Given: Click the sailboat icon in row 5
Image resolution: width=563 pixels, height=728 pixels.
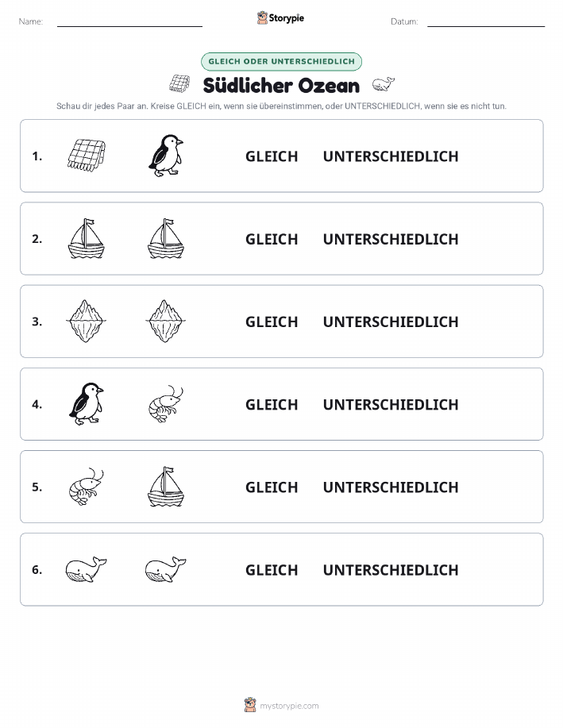Looking at the screenshot, I should coord(166,487).
